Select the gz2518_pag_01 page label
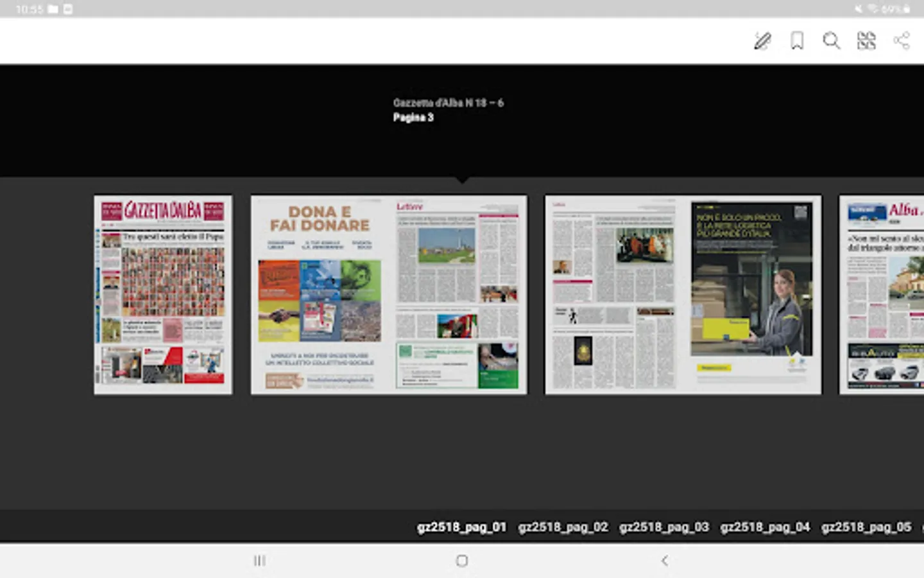The width and height of the screenshot is (924, 578). point(462,527)
